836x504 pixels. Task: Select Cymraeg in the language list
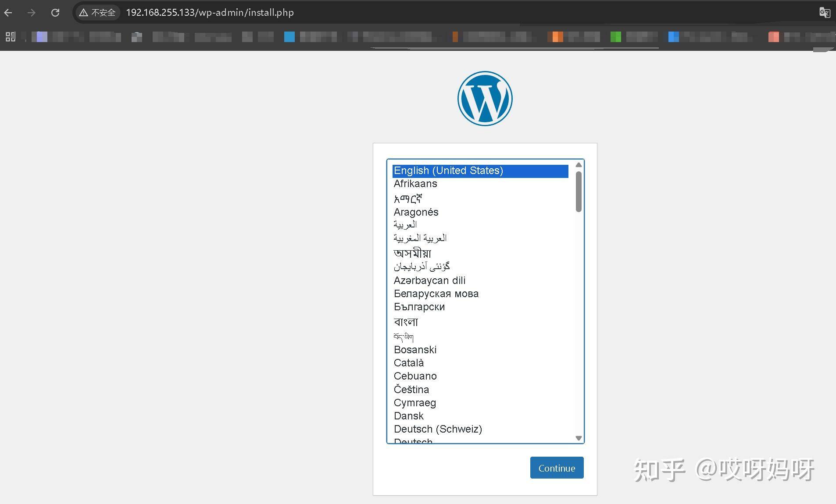coord(480,403)
